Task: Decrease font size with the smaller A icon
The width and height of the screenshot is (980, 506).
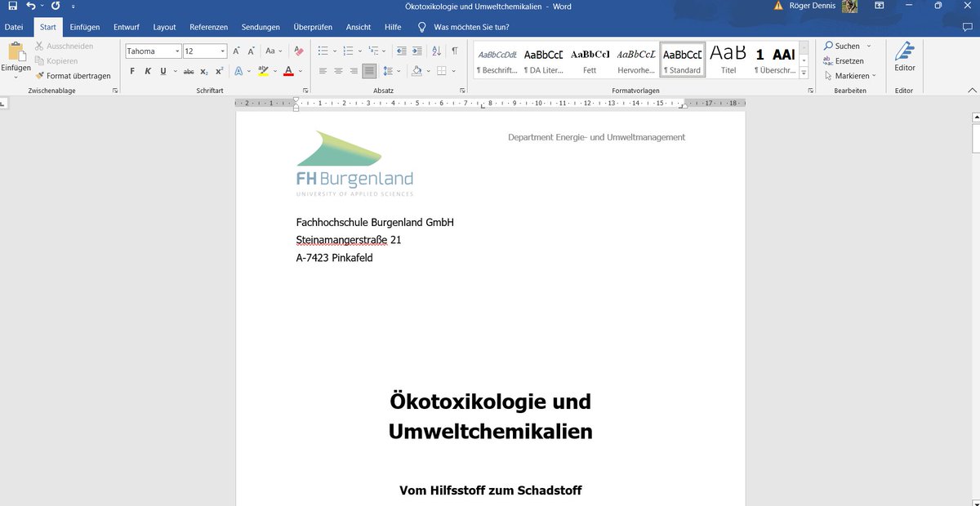Action: click(252, 51)
